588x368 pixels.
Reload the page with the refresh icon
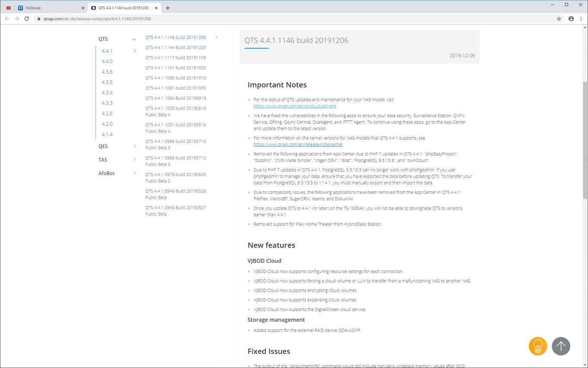(x=27, y=19)
